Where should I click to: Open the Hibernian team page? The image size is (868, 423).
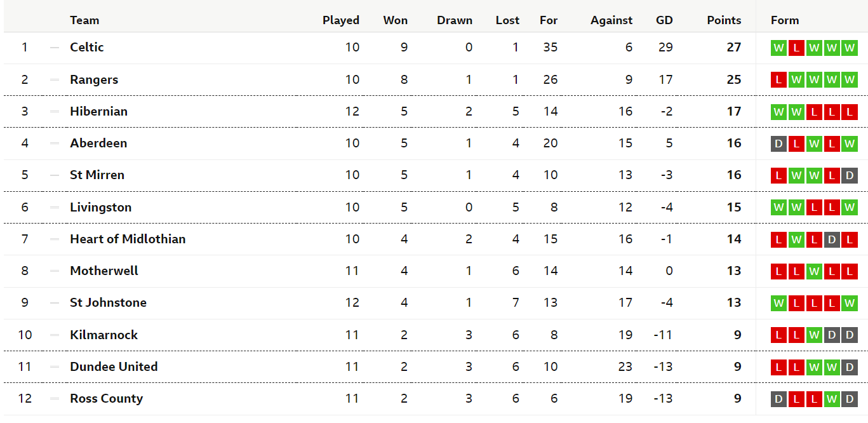click(x=98, y=111)
